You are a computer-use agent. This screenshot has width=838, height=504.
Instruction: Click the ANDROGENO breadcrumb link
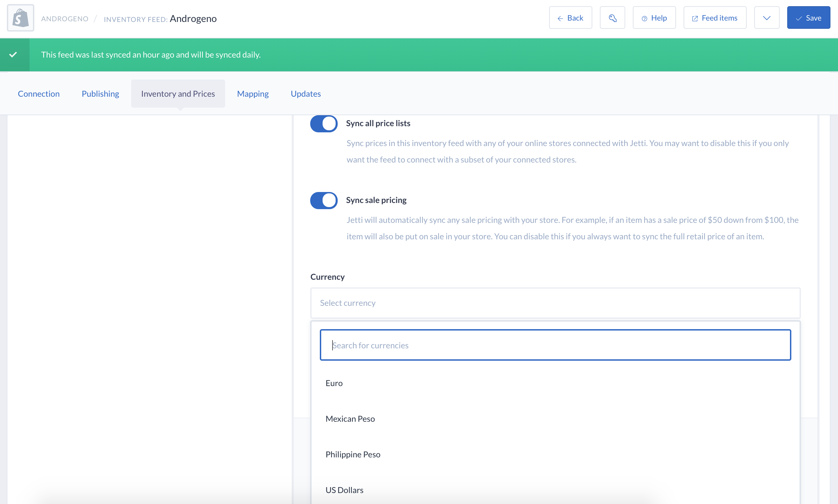[65, 19]
